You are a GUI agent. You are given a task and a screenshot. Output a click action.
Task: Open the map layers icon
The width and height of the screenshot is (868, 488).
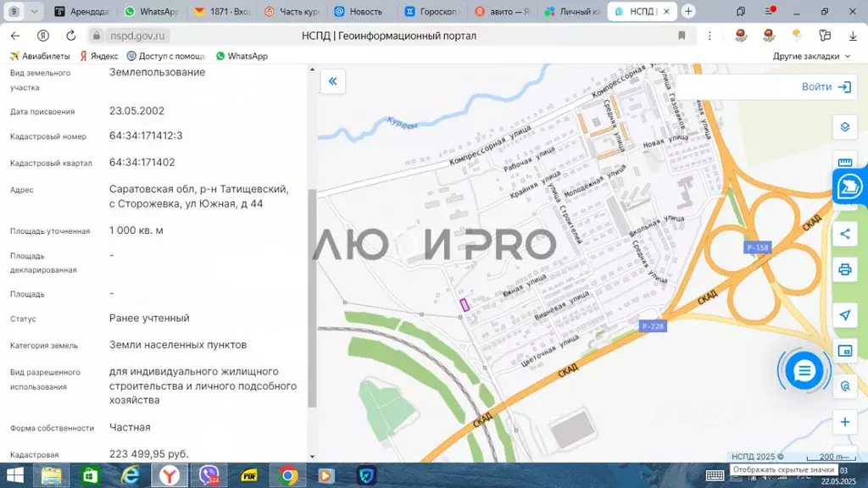[844, 127]
